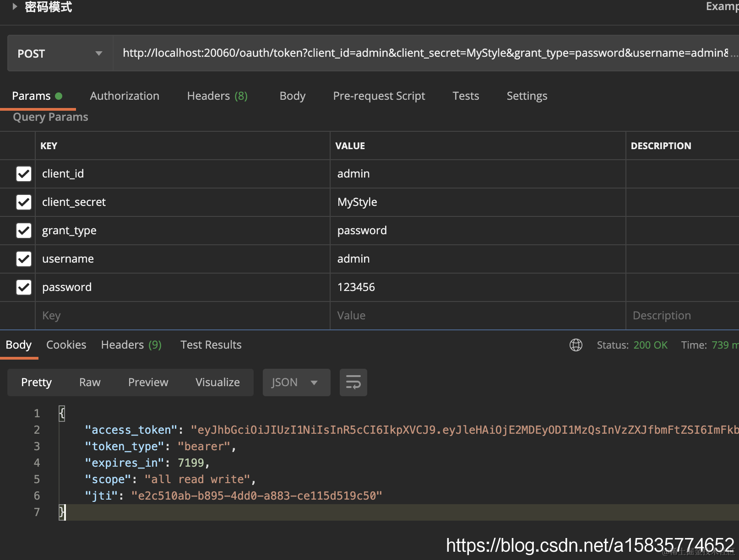Screen dimensions: 739x560
Task: Uncheck the client_secret parameter checkbox
Action: [24, 202]
